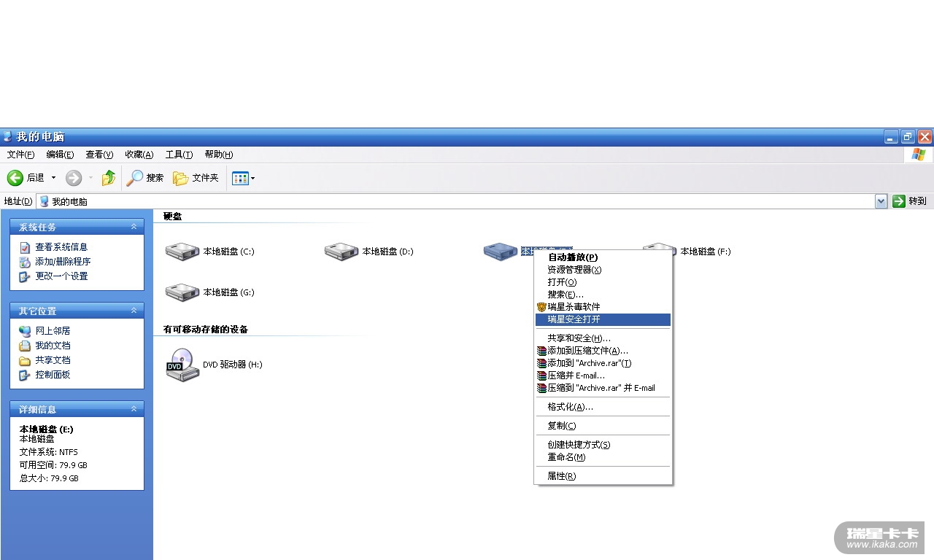The image size is (934, 560).
Task: Choose 打开(O) in the context menu
Action: click(603, 282)
